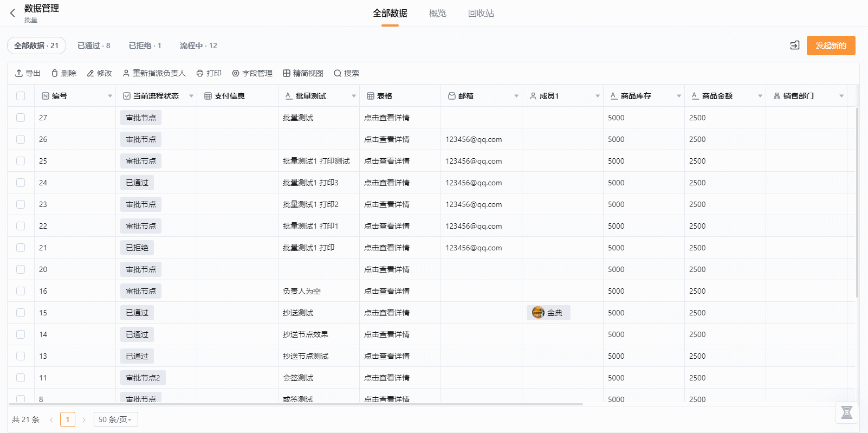
Task: Click the 已拒绝 status tag in row 21
Action: tap(137, 248)
